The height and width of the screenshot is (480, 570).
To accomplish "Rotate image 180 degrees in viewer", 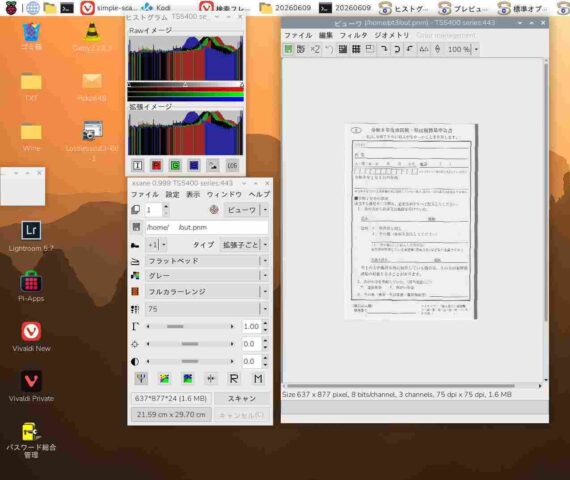I will pos(397,49).
